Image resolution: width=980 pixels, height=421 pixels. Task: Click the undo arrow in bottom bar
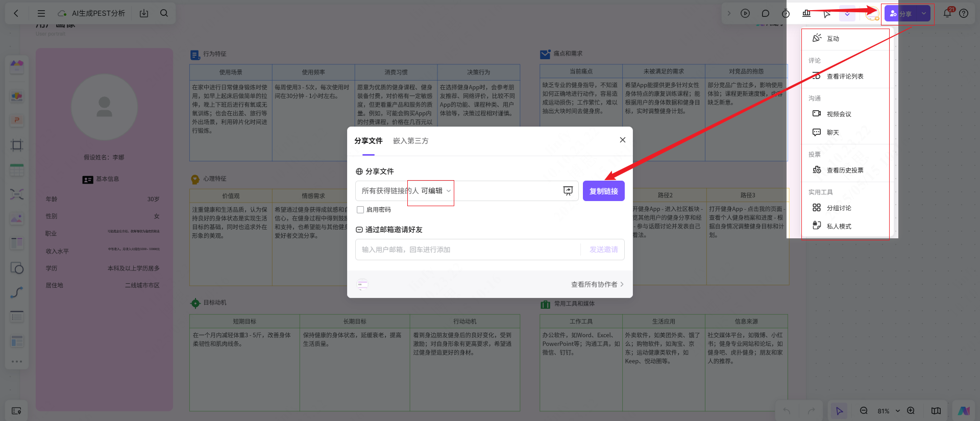(787, 411)
